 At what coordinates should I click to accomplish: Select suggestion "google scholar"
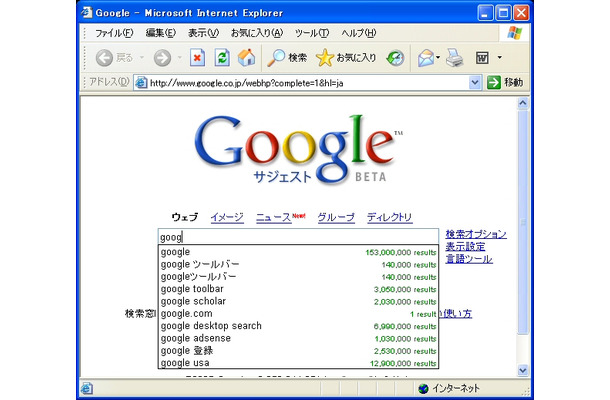[298, 302]
